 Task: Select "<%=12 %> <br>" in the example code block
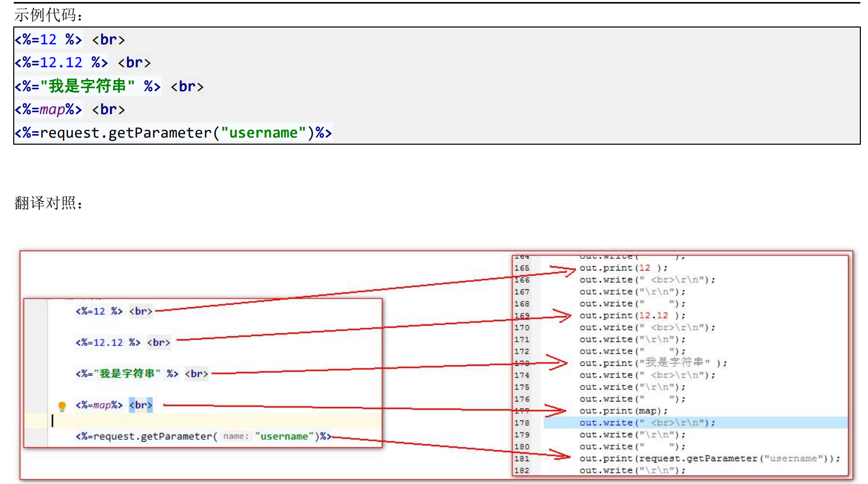(69, 39)
